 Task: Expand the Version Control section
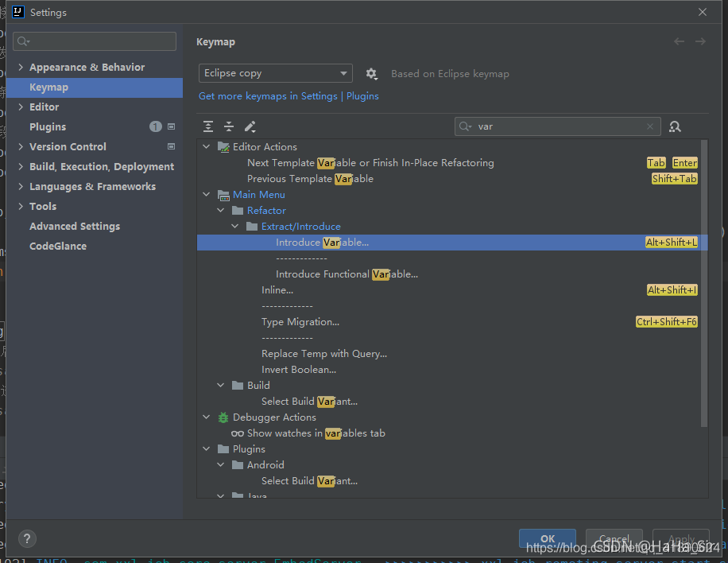click(x=21, y=146)
